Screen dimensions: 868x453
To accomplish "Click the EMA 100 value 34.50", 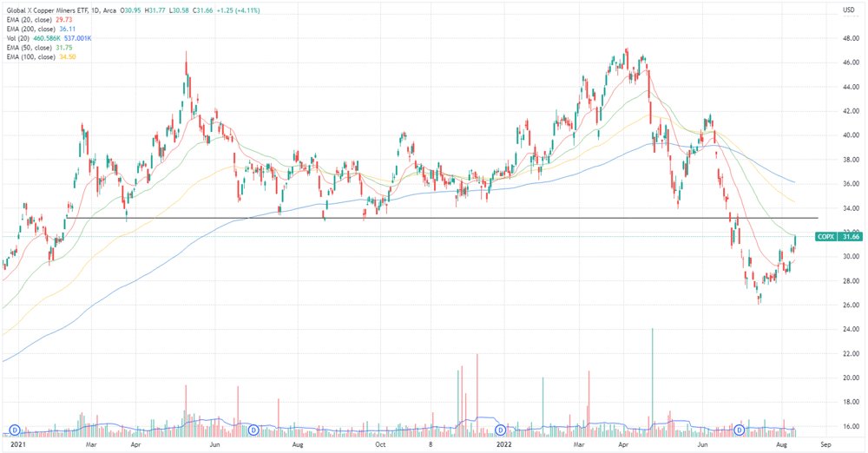I will (x=68, y=57).
